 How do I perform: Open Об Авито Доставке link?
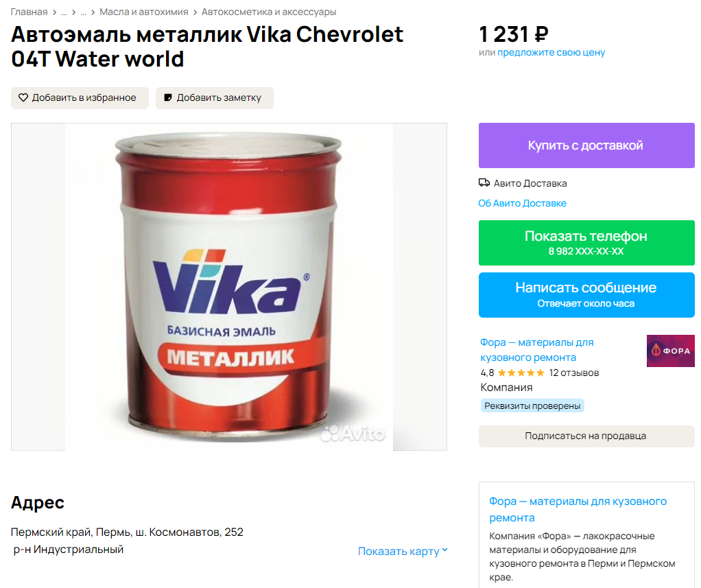pos(522,203)
